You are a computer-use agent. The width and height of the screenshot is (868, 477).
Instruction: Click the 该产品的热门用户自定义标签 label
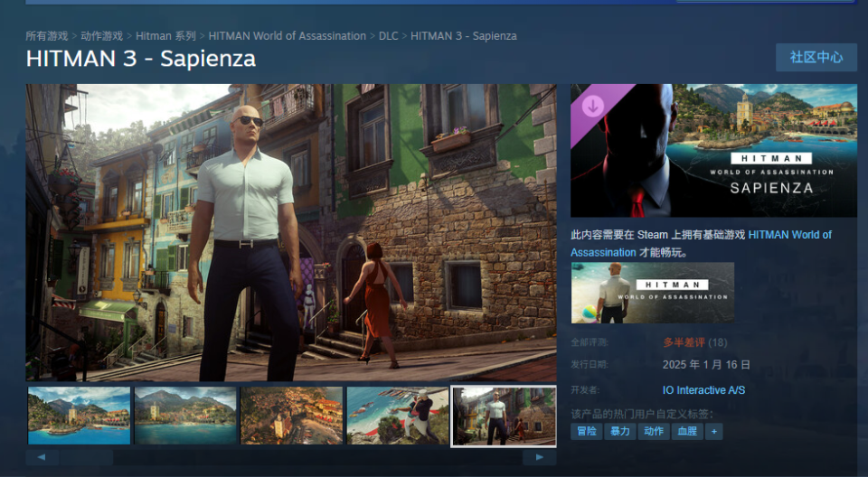[x=642, y=414]
